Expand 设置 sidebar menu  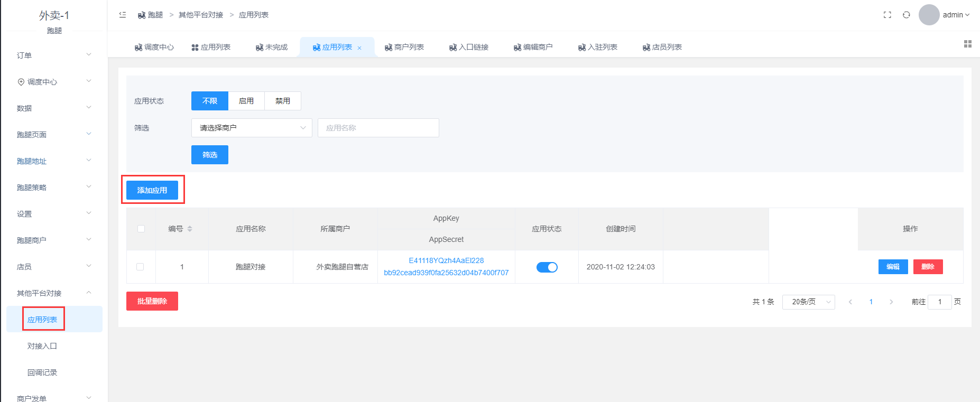[x=54, y=213]
